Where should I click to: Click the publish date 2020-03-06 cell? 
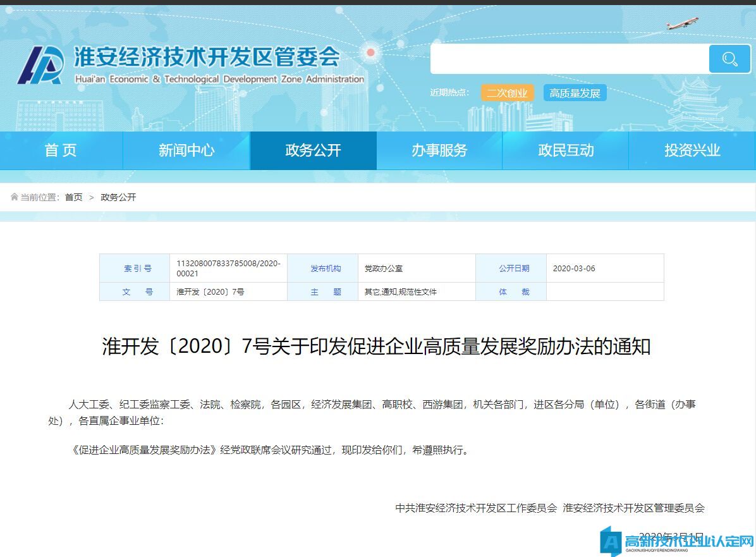click(574, 268)
